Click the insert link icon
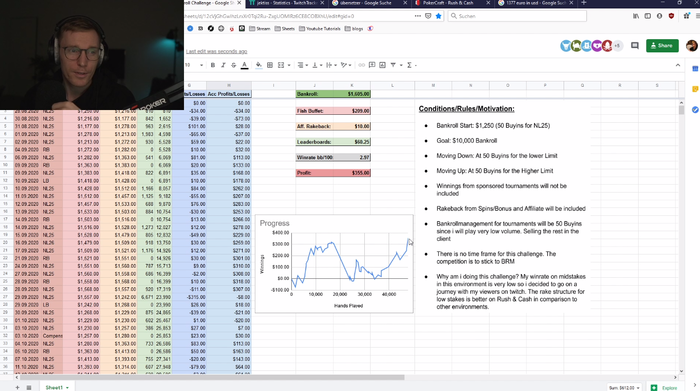 (x=361, y=65)
